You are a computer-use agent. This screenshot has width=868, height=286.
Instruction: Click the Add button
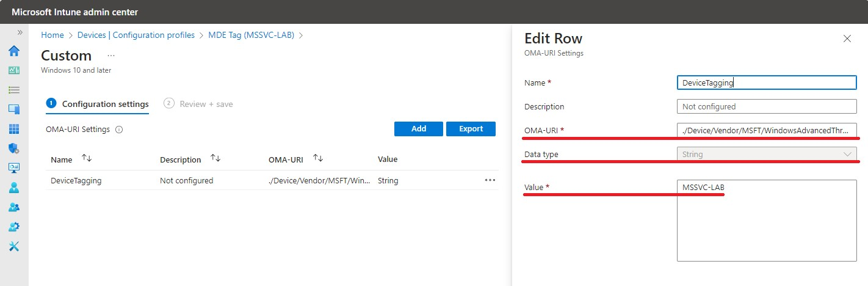coord(419,129)
